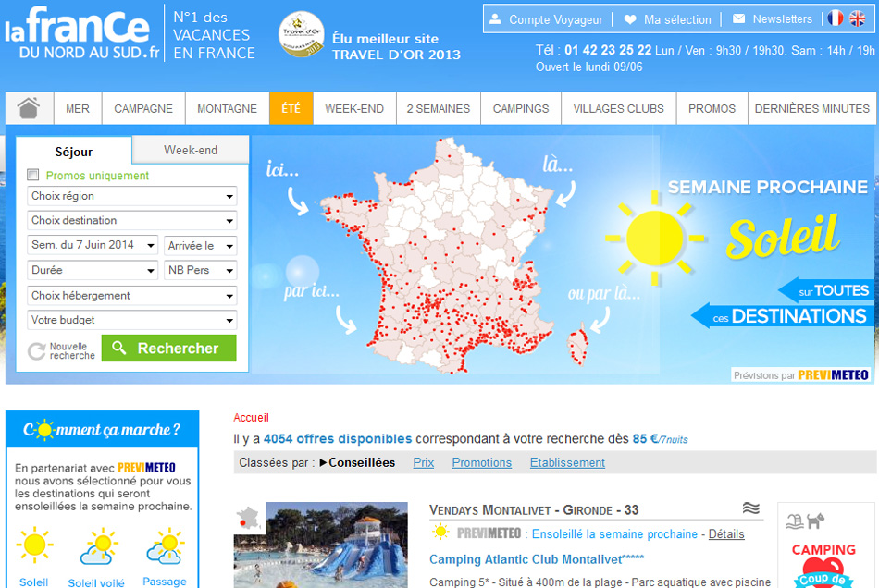This screenshot has width=879, height=588.
Task: Open the DERNIÈRES MINUTES menu item
Action: (811, 108)
